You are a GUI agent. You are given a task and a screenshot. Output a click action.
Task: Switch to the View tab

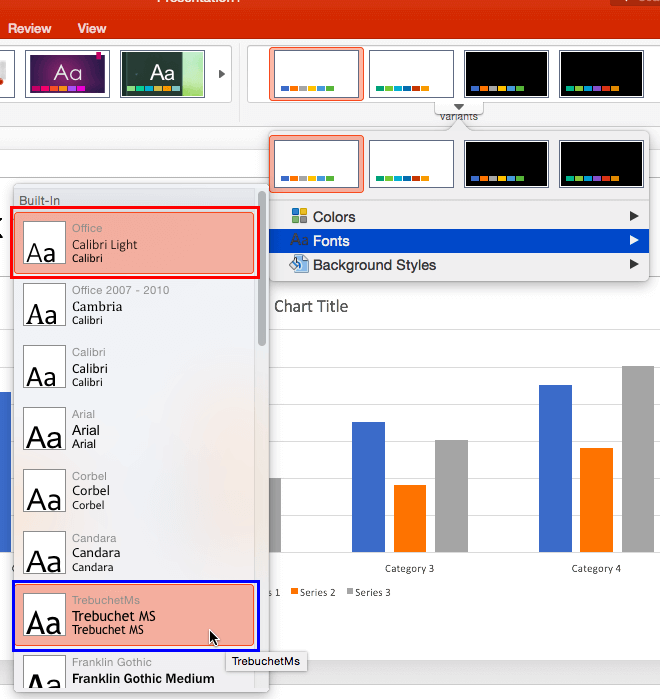click(92, 28)
